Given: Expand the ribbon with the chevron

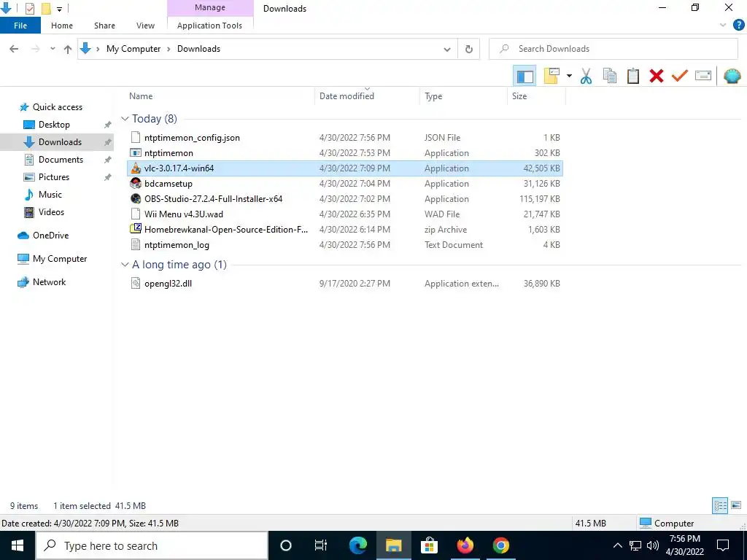Looking at the screenshot, I should point(723,26).
